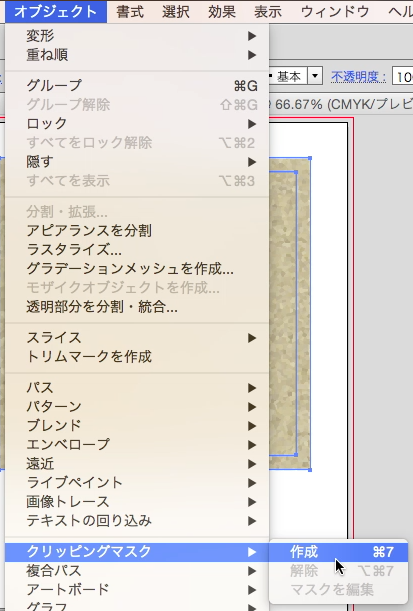Open the 画像トレース submenu
The image size is (413, 611).
pyautogui.click(x=137, y=502)
